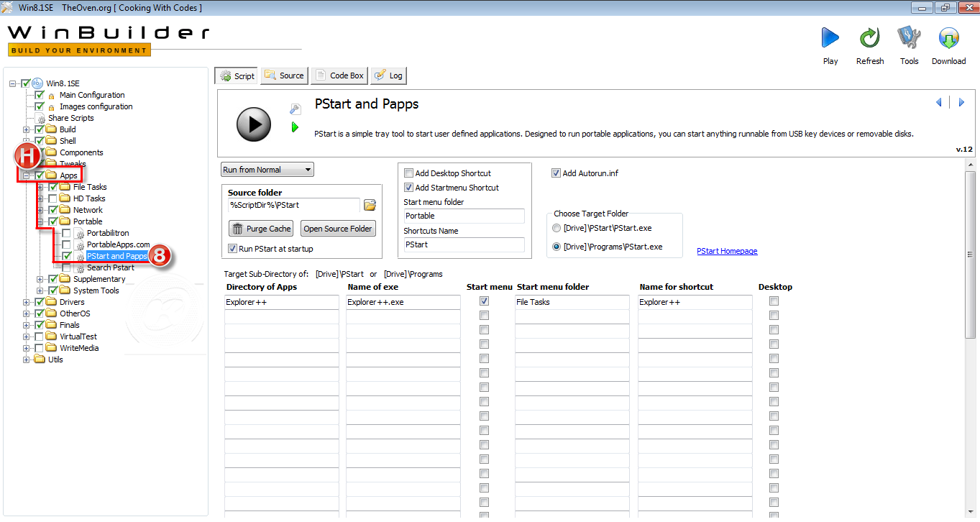Click the OtherOS folder icon

pyautogui.click(x=51, y=313)
